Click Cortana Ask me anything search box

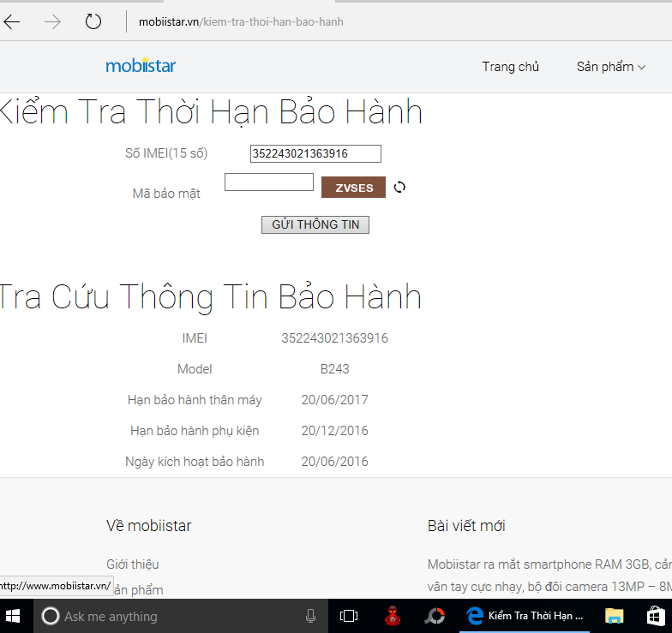180,617
